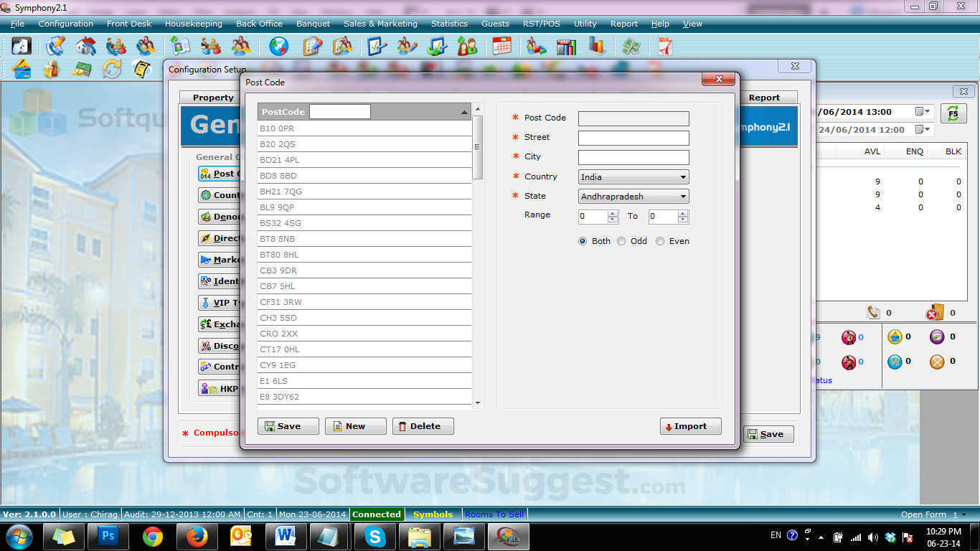Select post code B10 0PR in the list
The image size is (980, 551).
[364, 128]
